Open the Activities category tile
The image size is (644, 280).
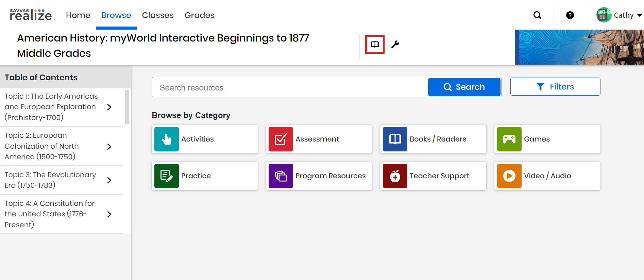click(204, 139)
